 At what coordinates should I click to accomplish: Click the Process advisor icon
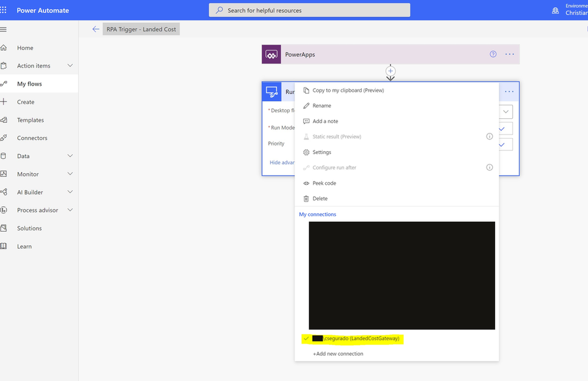click(x=4, y=210)
